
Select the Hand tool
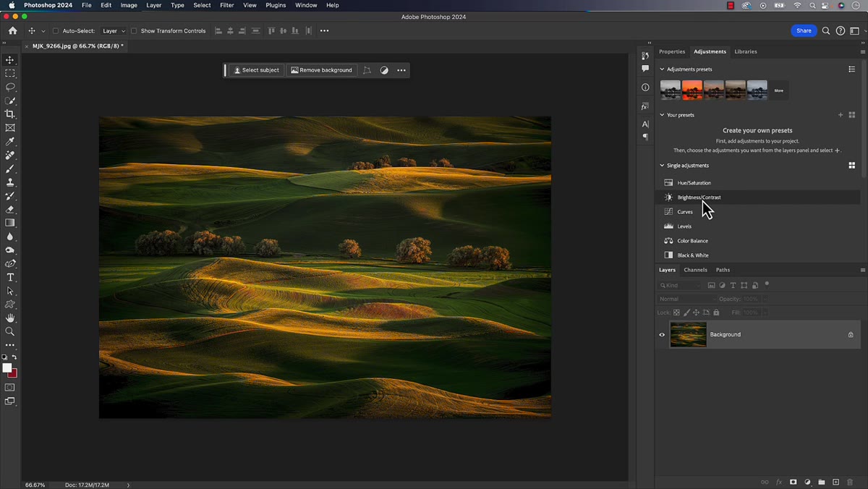pyautogui.click(x=10, y=318)
